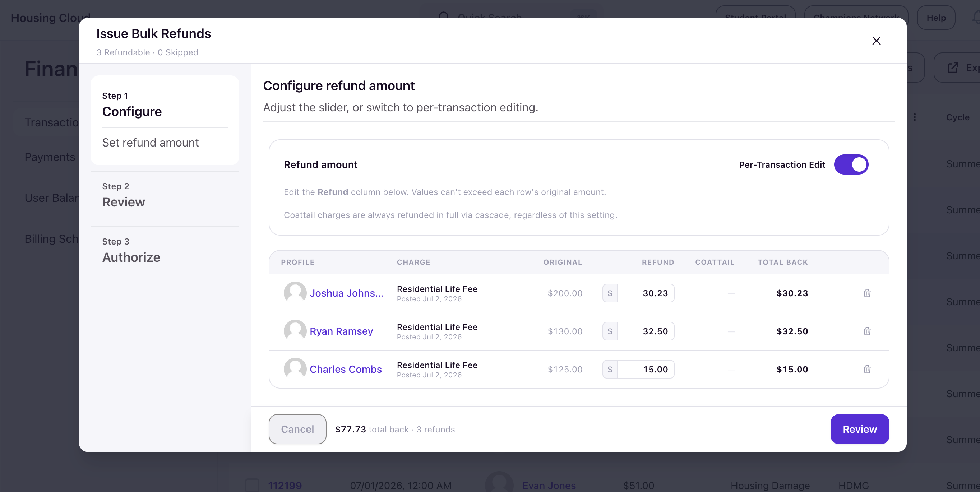Click Joshua Johns avatar icon

coord(295,293)
